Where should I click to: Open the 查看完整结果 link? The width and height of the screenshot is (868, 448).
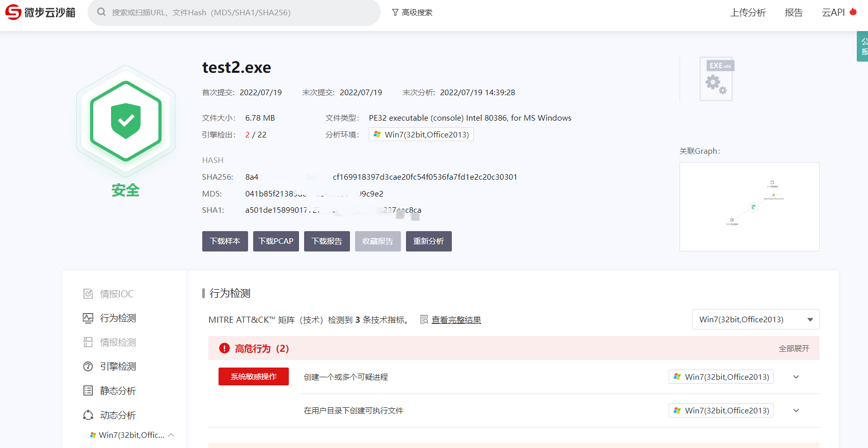click(x=456, y=320)
